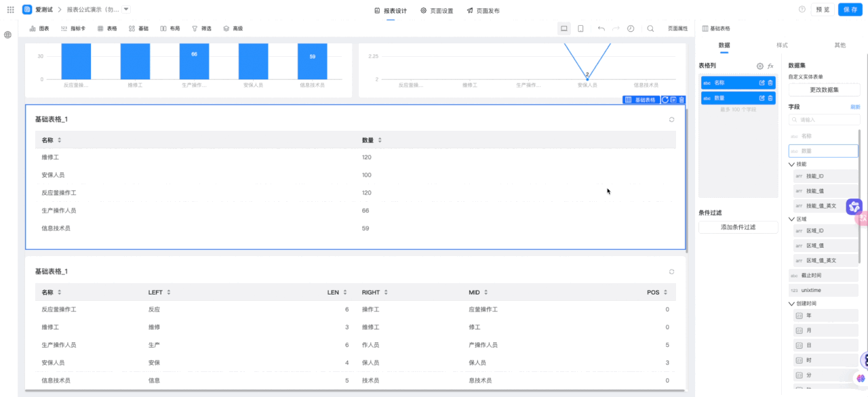This screenshot has height=397, width=868.
Task: Select the 截止时间 field
Action: (823, 276)
